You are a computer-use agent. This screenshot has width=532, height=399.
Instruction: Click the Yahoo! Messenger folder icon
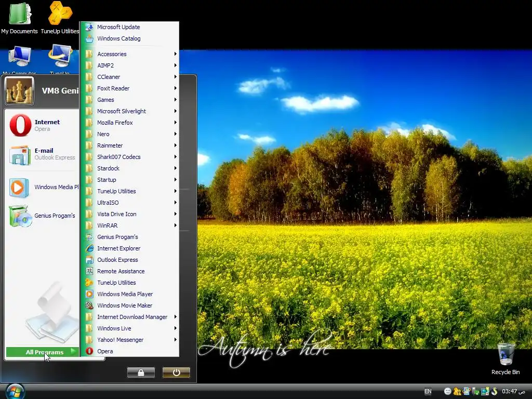[x=89, y=340]
